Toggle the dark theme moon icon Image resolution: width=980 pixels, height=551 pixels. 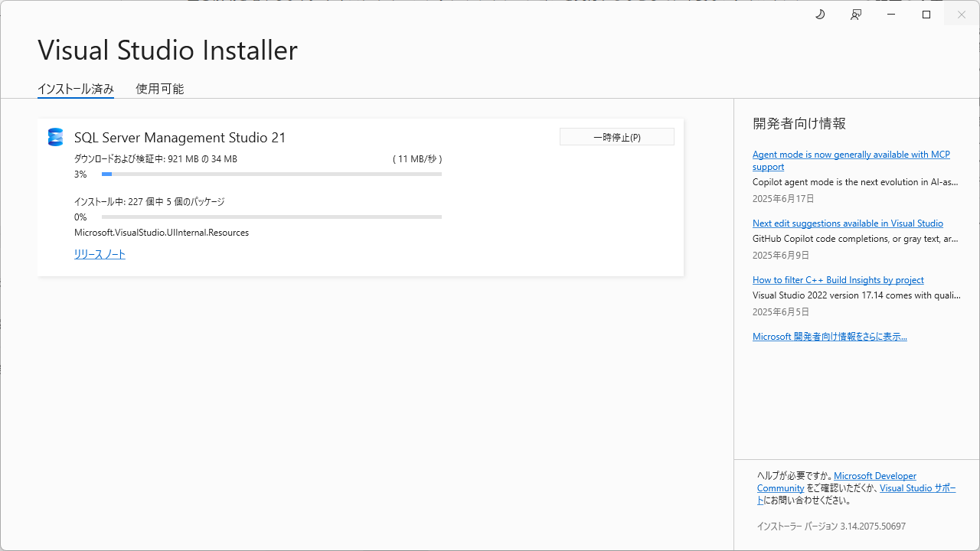click(820, 15)
